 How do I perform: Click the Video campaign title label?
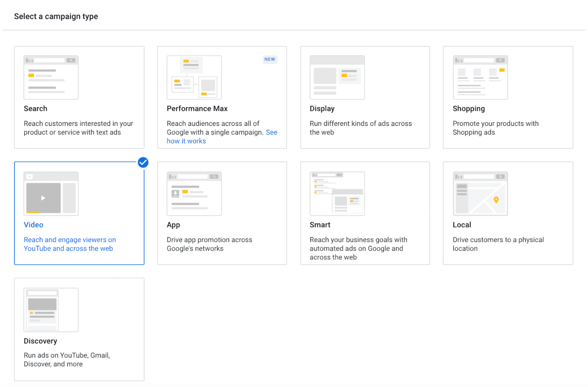click(33, 225)
